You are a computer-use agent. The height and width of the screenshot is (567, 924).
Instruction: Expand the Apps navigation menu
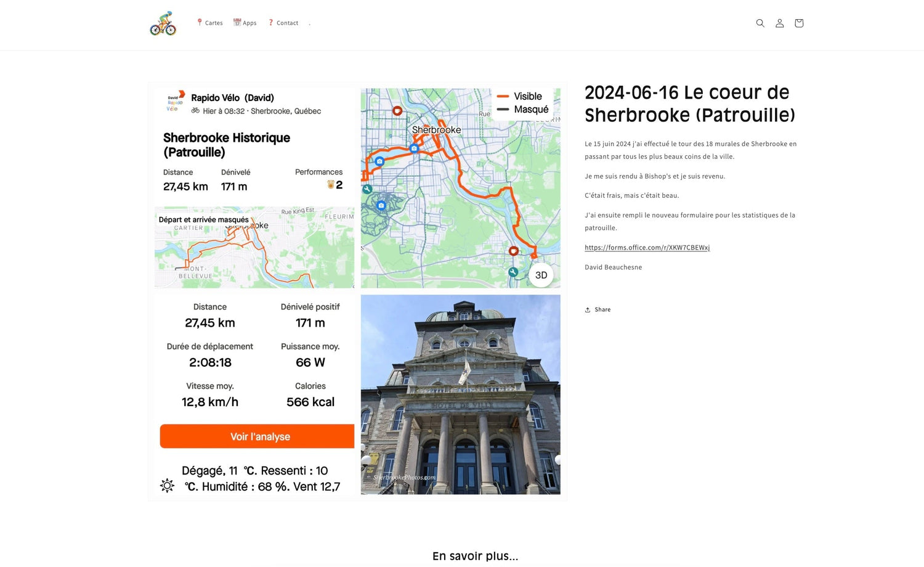pyautogui.click(x=245, y=23)
